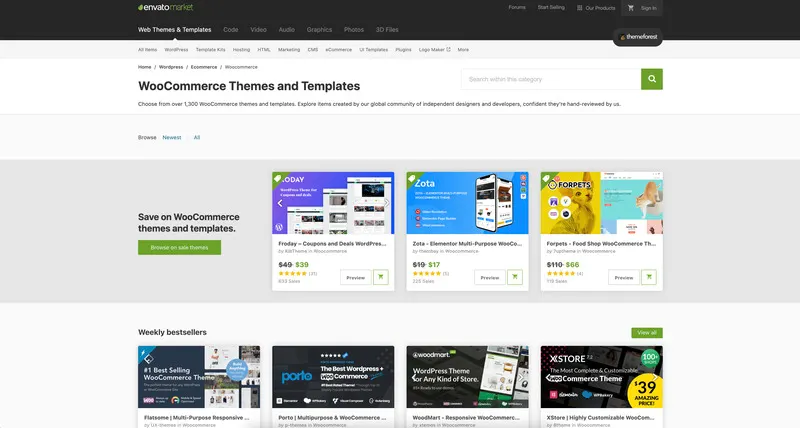Preview the Forpets theme
This screenshot has width=800, height=428.
[623, 277]
